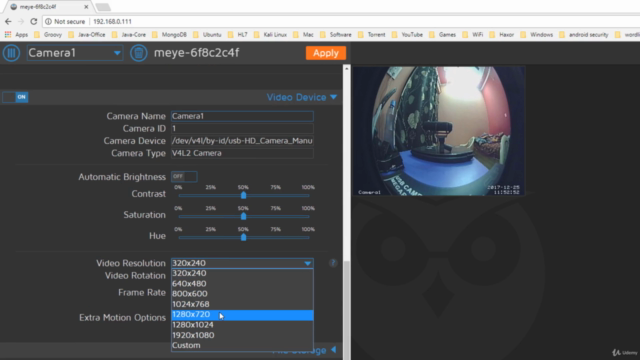Open the motionEye hamburger settings menu icon
640x360 pixels.
pyautogui.click(x=11, y=53)
